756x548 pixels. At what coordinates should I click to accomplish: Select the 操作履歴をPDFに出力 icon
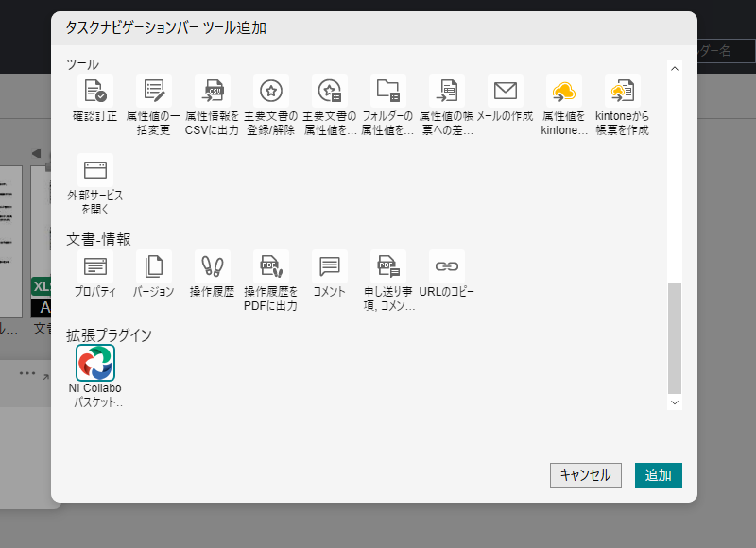pos(271,266)
